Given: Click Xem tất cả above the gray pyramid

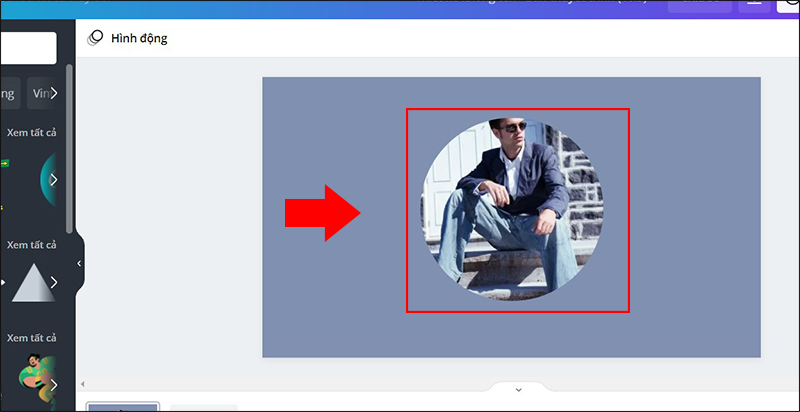Looking at the screenshot, I should point(31,245).
